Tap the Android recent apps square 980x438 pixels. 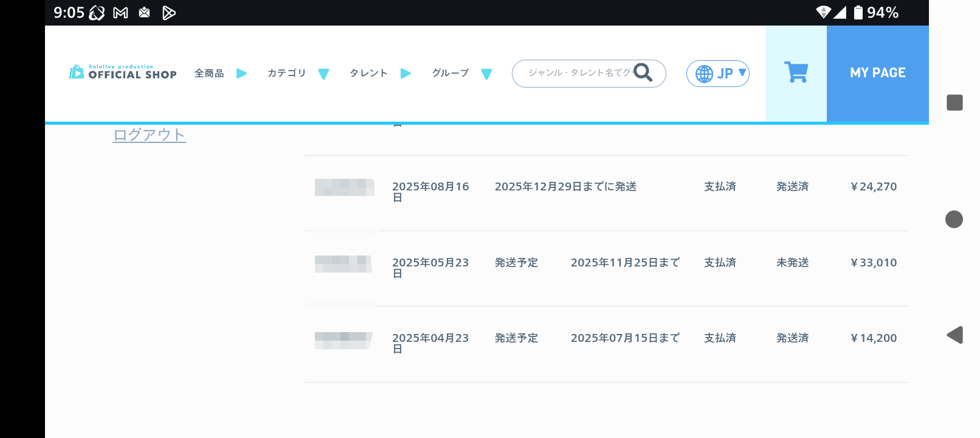pos(954,103)
